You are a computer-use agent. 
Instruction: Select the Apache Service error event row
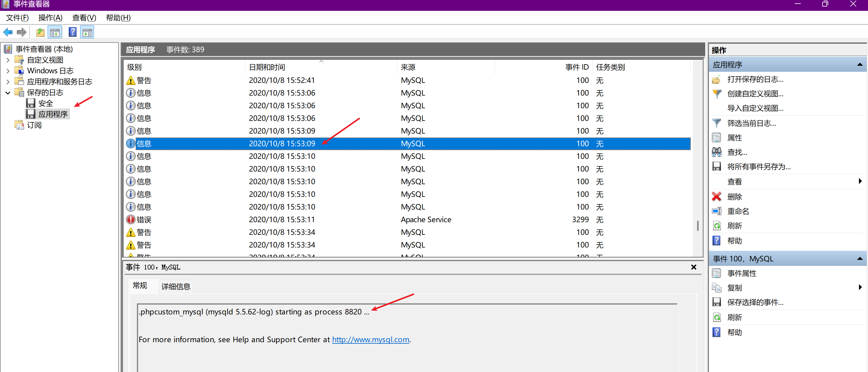pos(426,220)
